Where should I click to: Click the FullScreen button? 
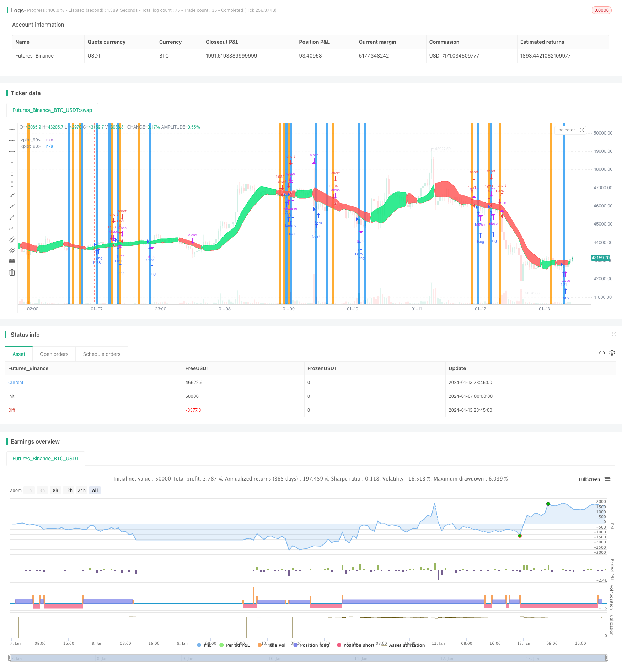coord(589,479)
